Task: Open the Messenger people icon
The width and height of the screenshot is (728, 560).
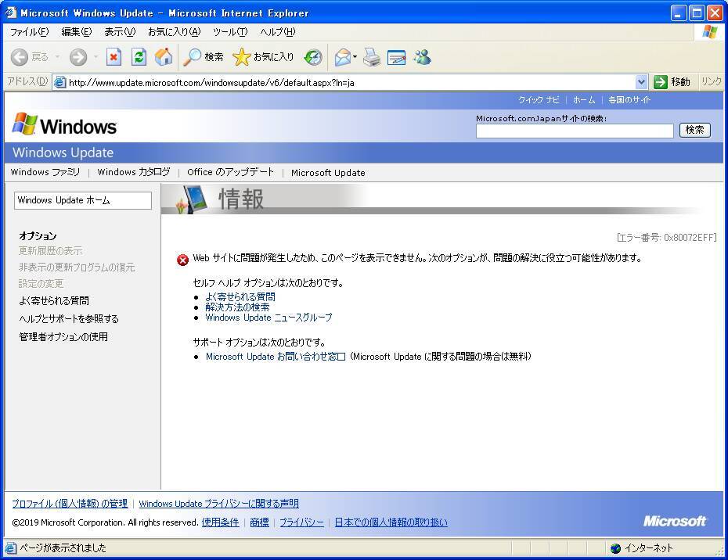Action: 422,57
